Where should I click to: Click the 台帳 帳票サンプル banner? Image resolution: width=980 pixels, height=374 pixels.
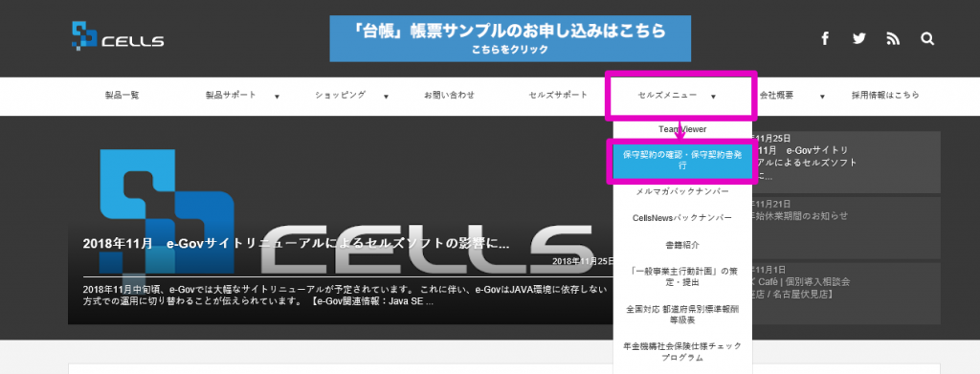pos(510,38)
